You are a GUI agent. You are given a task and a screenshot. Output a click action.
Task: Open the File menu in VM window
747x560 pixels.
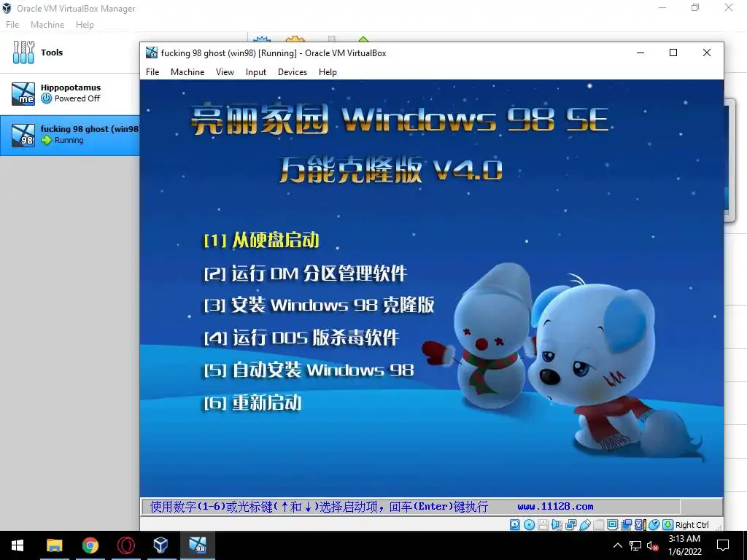pyautogui.click(x=152, y=72)
